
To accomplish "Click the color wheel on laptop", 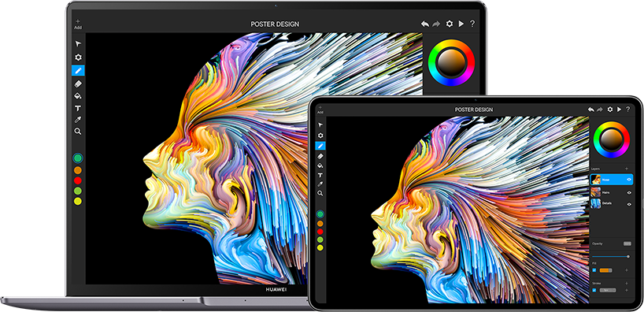I will (451, 62).
